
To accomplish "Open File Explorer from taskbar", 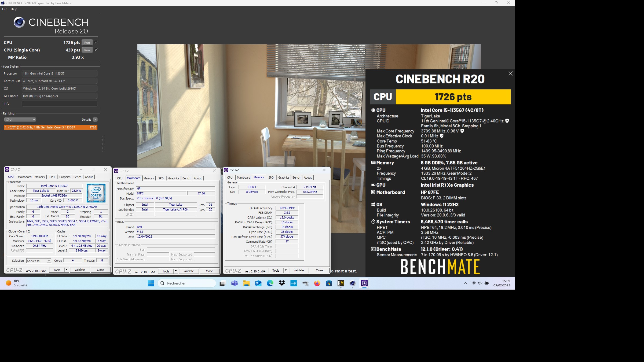I will [246, 283].
